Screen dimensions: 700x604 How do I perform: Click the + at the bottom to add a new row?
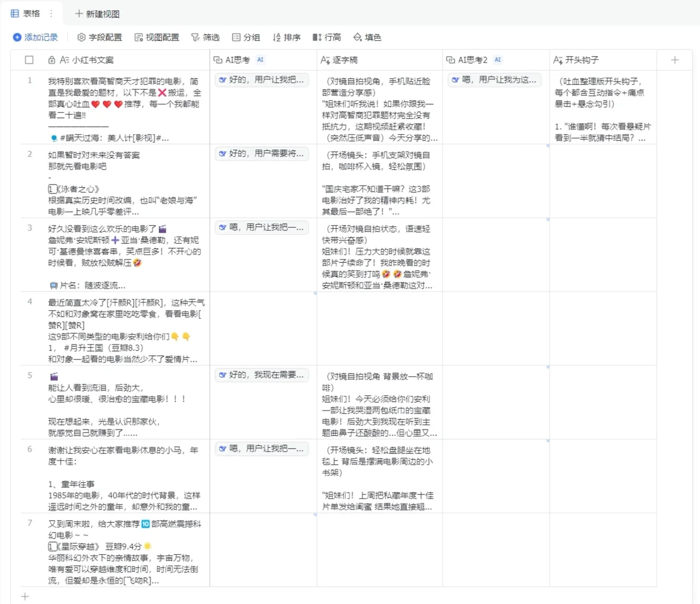point(25,596)
